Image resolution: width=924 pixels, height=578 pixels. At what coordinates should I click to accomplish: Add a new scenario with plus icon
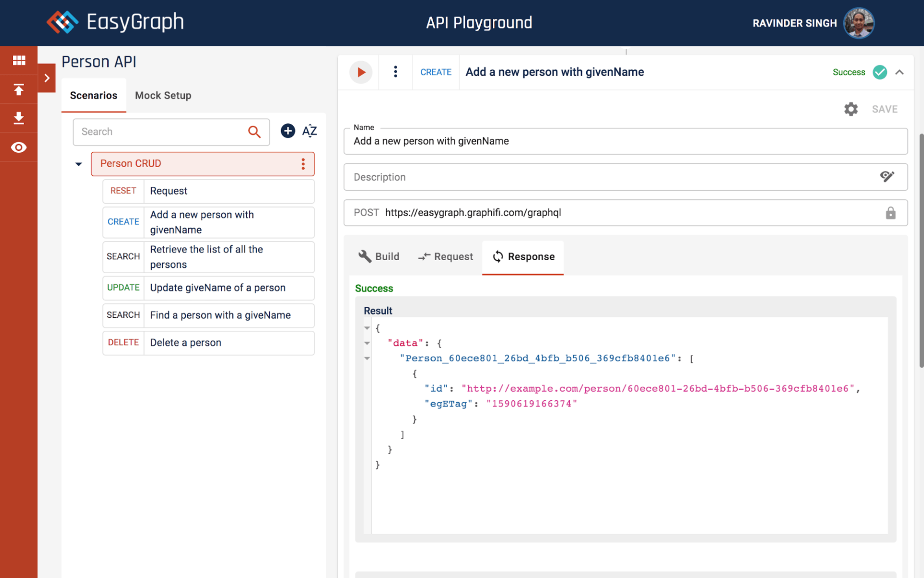(x=288, y=131)
